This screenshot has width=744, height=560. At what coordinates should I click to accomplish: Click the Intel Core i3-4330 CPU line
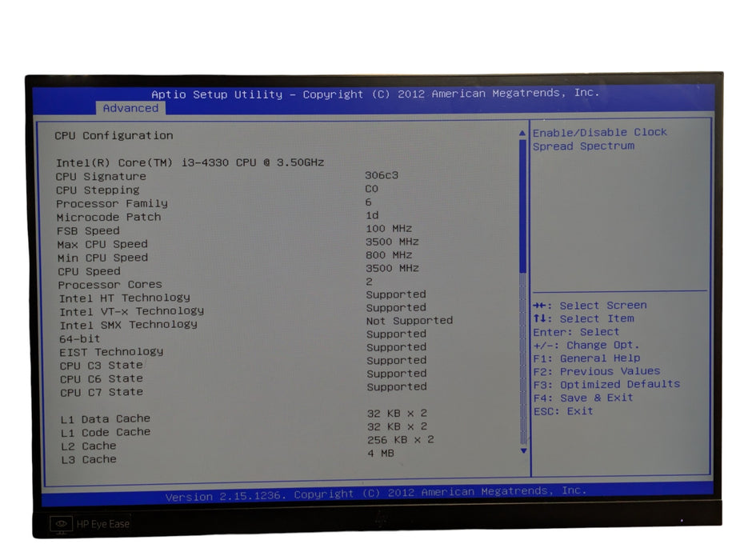[190, 162]
